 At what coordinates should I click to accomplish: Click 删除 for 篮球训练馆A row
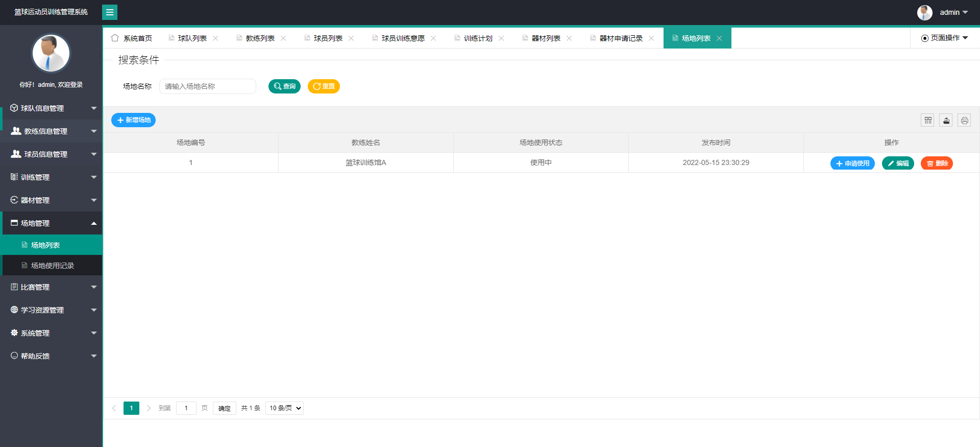tap(937, 163)
